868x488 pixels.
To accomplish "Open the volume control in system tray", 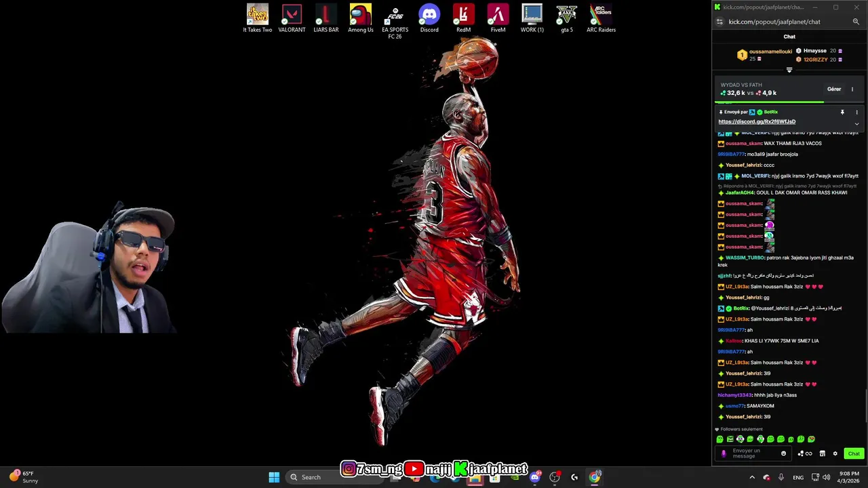I will [x=826, y=477].
